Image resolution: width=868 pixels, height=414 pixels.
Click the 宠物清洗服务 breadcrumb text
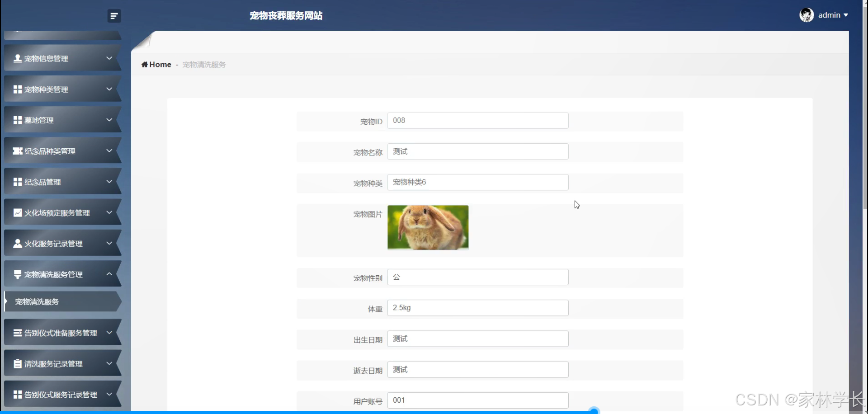(204, 65)
